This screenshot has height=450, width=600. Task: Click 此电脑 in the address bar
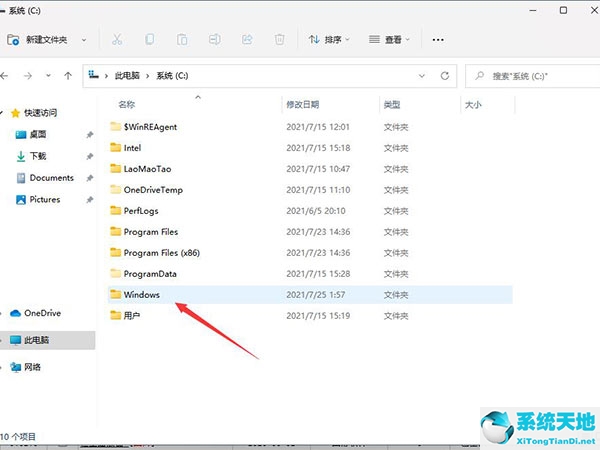(127, 76)
